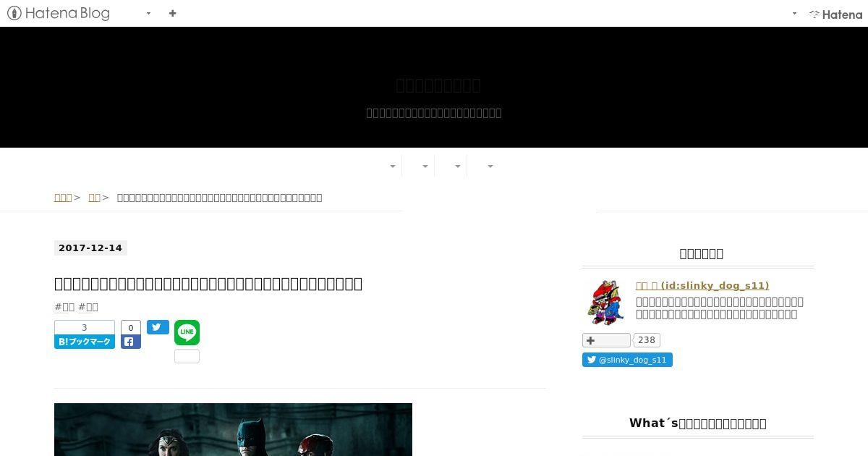This screenshot has width=868, height=456.
Task: Click the blog title in black header
Action: (x=438, y=85)
